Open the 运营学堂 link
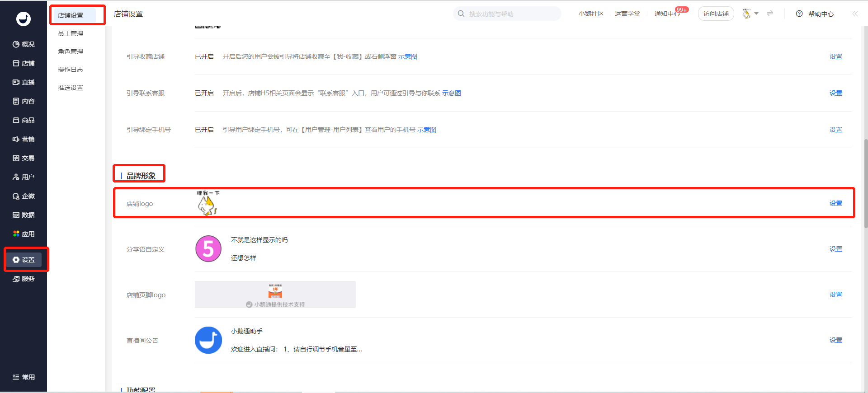 pos(627,14)
